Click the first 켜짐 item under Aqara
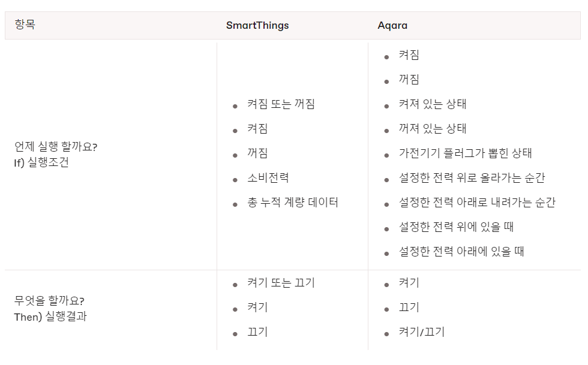Viewport: 588px width, 365px height. tap(409, 55)
